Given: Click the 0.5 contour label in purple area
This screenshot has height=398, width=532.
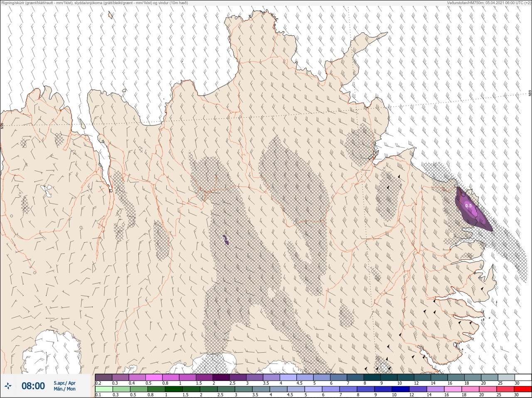Looking at the screenshot, I should point(468,206).
